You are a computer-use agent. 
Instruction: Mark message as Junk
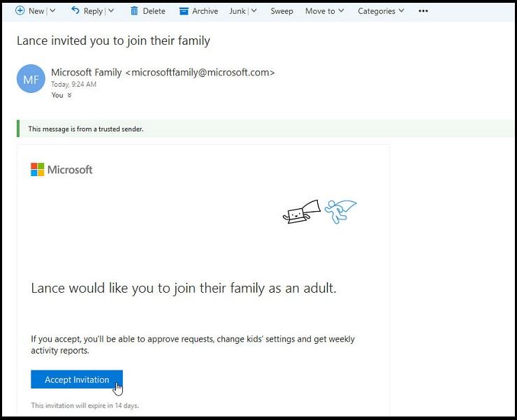pyautogui.click(x=238, y=11)
